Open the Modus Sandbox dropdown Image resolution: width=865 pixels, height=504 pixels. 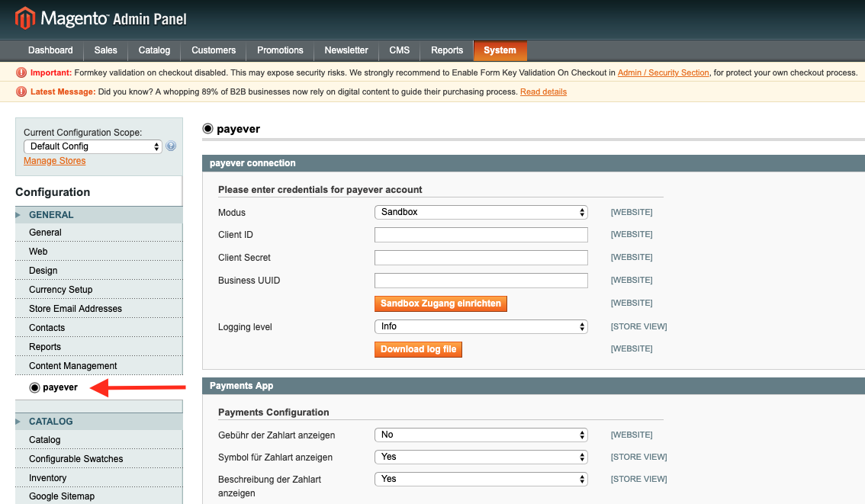(481, 212)
